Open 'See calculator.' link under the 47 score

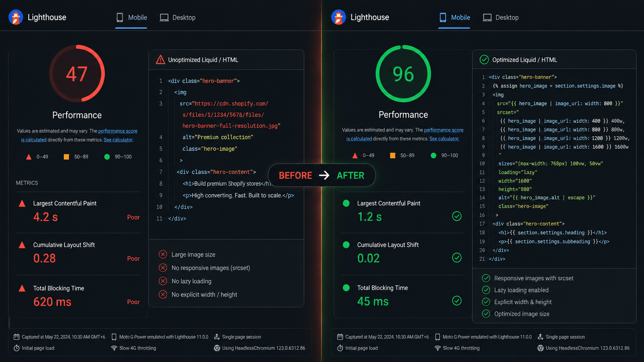point(118,140)
